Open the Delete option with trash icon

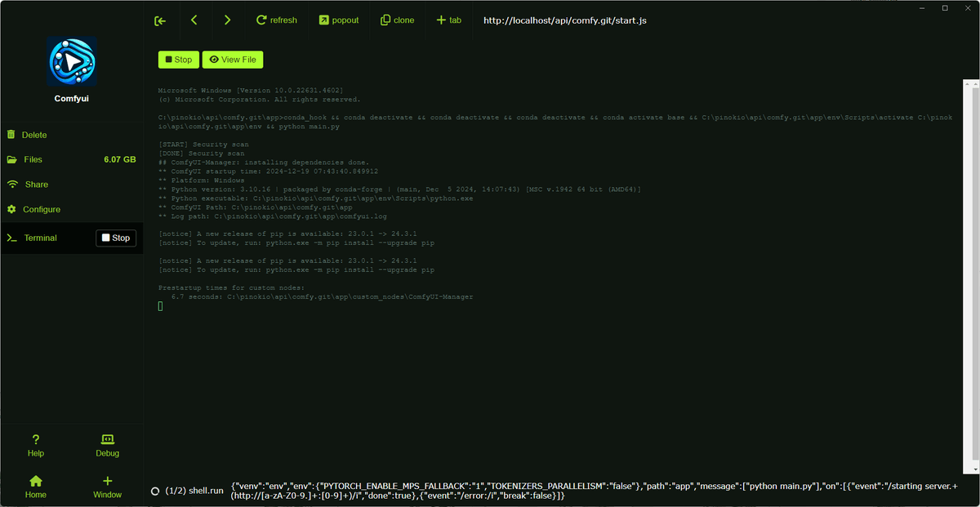click(31, 135)
